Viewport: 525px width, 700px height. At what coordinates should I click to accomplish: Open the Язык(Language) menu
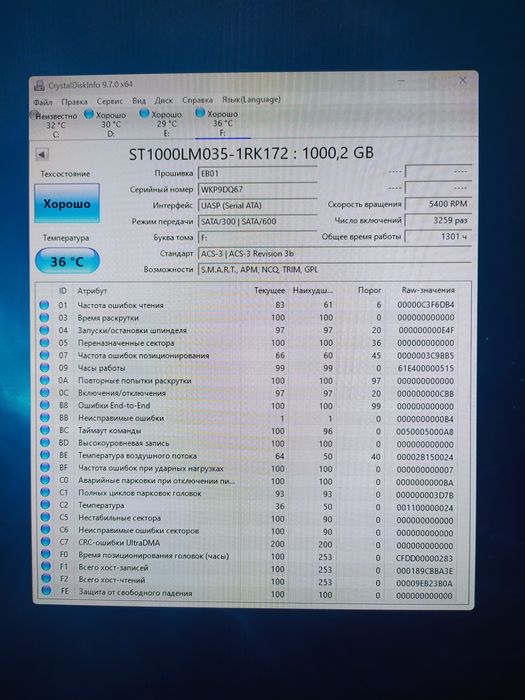251,100
